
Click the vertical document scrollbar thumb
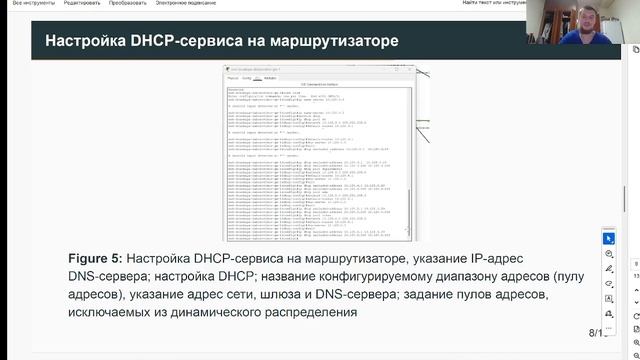[624, 199]
